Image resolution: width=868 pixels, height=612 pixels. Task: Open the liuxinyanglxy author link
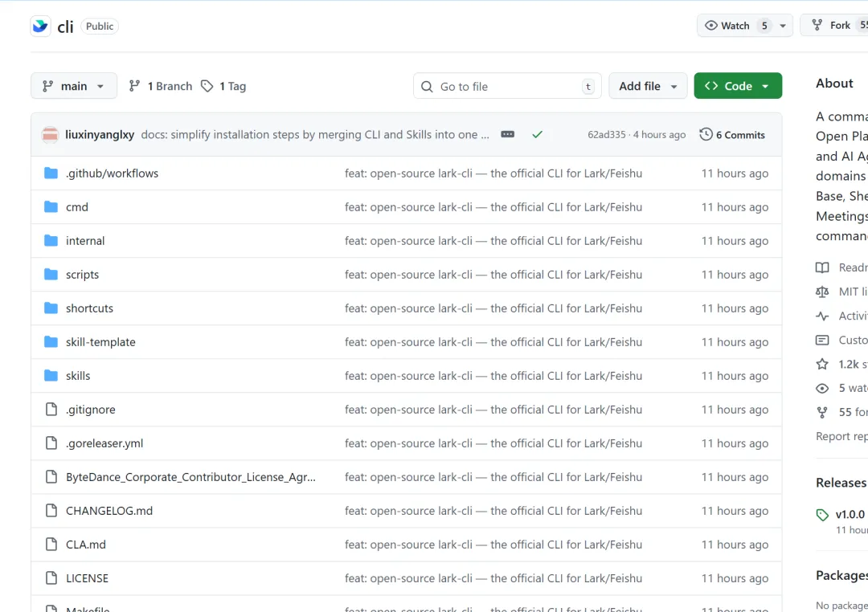tap(100, 134)
